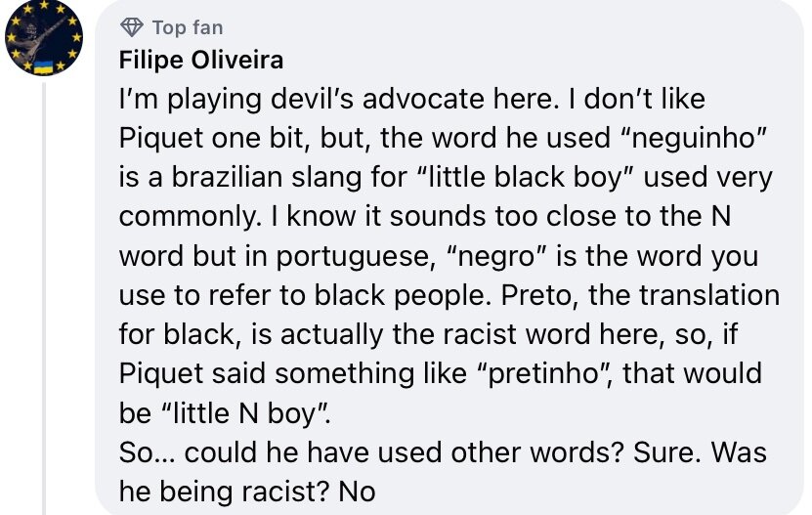Viewport: 812px width, 515px height.
Task: Click the word "portuguese" in the comment
Action: click(x=356, y=257)
